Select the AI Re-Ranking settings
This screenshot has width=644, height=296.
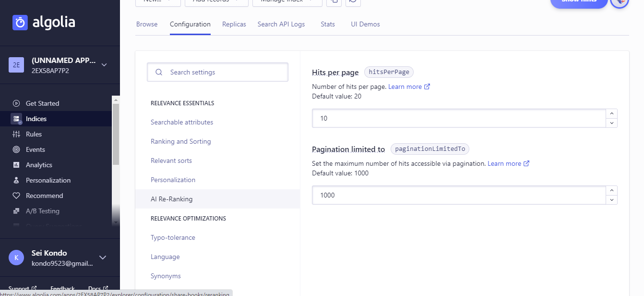coord(217,199)
